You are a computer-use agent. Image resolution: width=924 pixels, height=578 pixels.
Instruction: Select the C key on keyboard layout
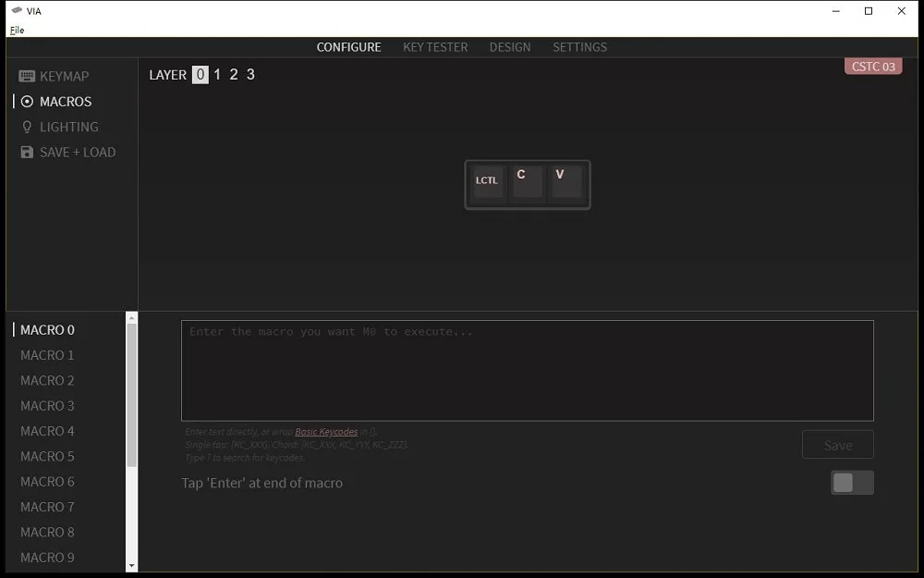(x=527, y=181)
